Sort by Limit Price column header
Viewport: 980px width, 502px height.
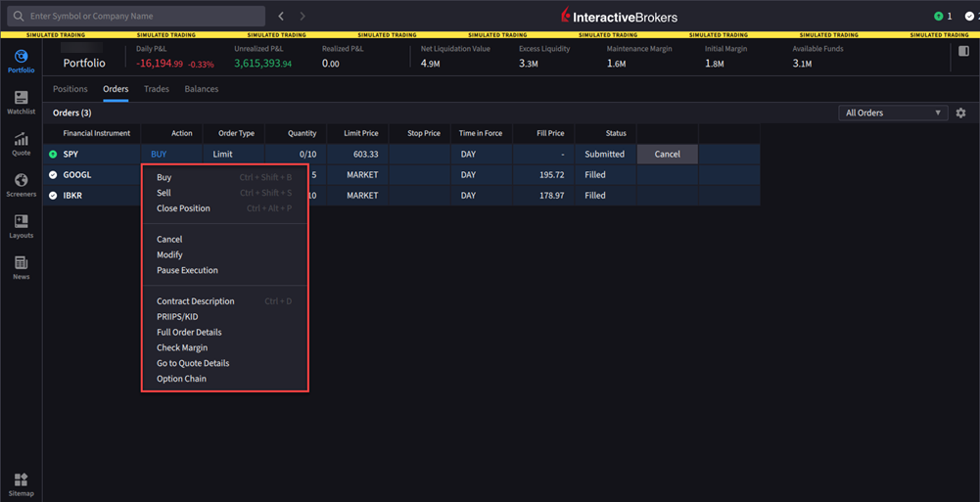357,133
